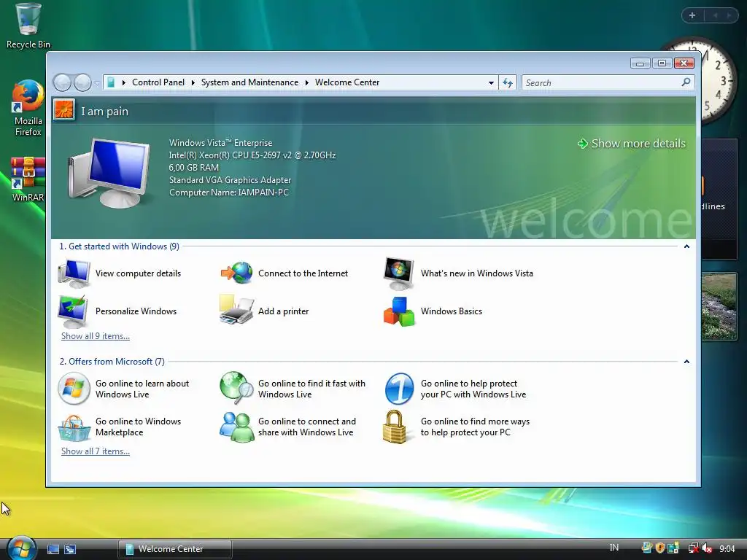This screenshot has height=560, width=747.
Task: Open View computer details
Action: coord(120,273)
